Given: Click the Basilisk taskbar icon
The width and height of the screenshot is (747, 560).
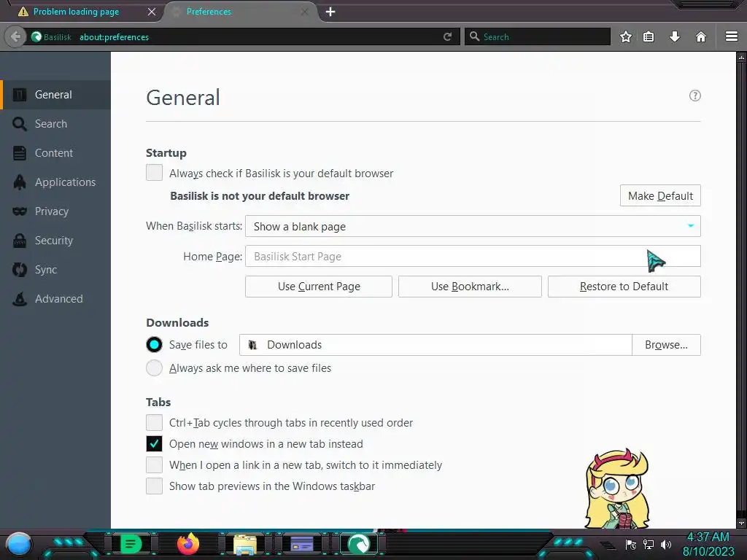Looking at the screenshot, I should coord(359,544).
